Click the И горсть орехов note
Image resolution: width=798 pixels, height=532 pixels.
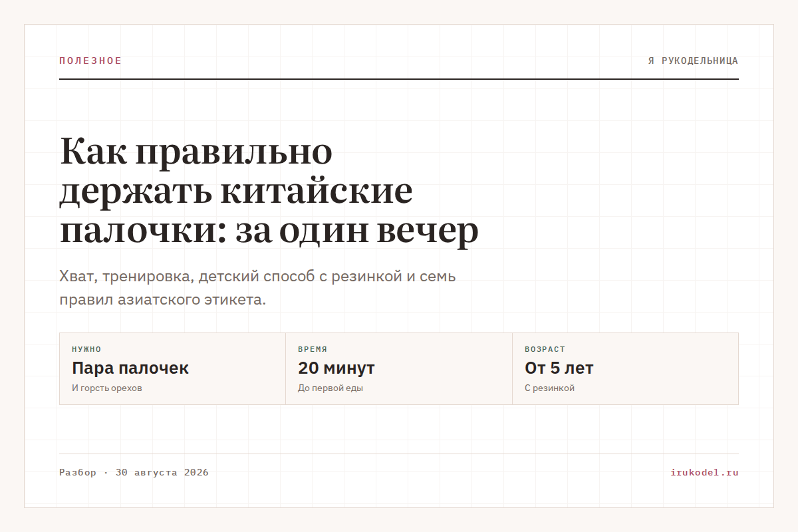tap(107, 388)
